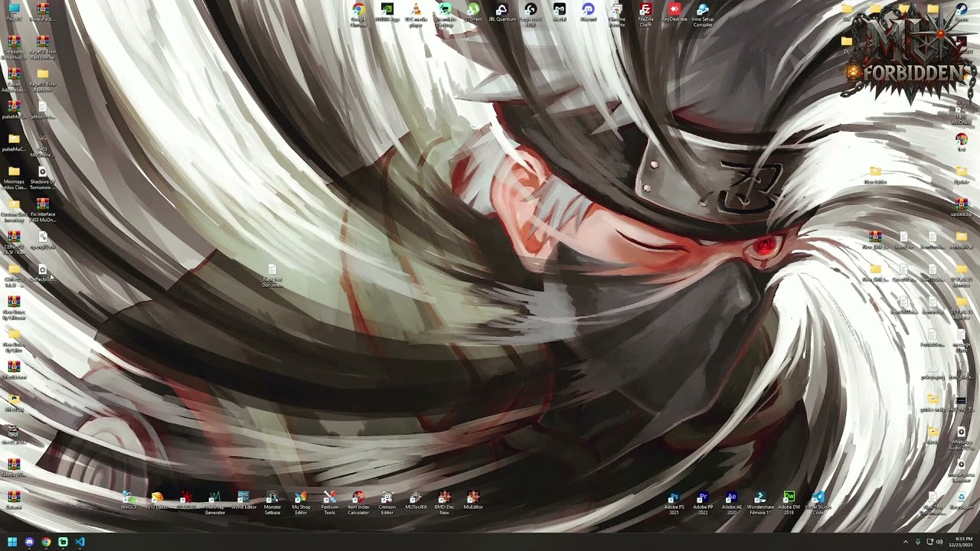
Task: Open the Windows Start menu
Action: [x=12, y=542]
